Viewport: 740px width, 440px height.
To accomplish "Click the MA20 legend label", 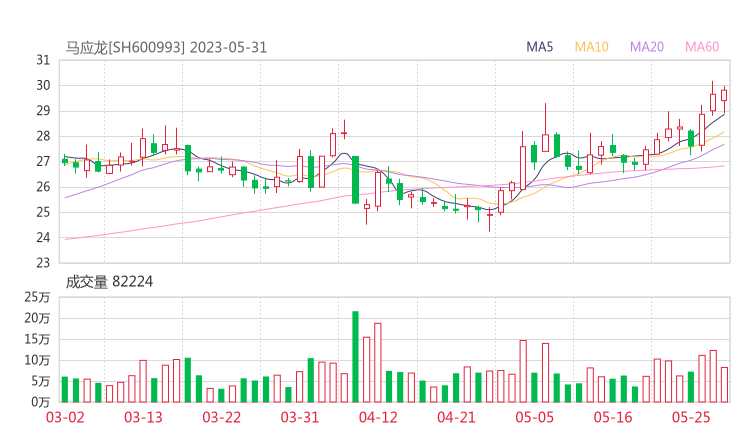I will click(x=647, y=47).
